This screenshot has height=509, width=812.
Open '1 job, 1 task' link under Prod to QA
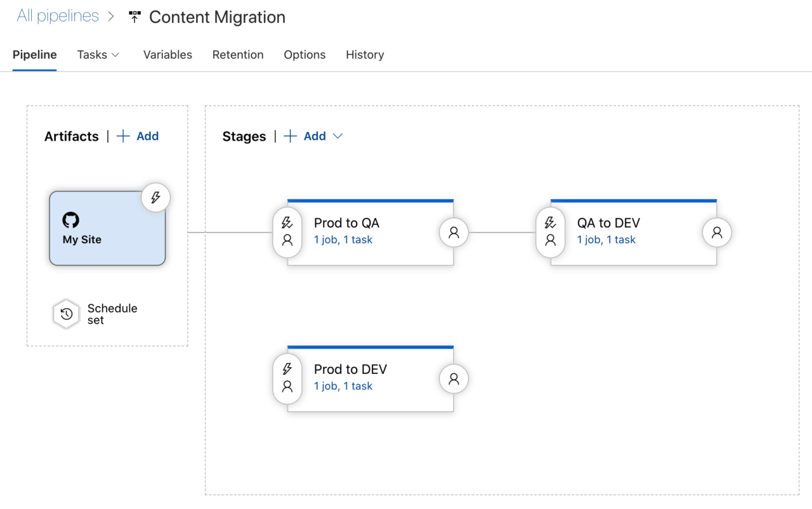coord(343,240)
